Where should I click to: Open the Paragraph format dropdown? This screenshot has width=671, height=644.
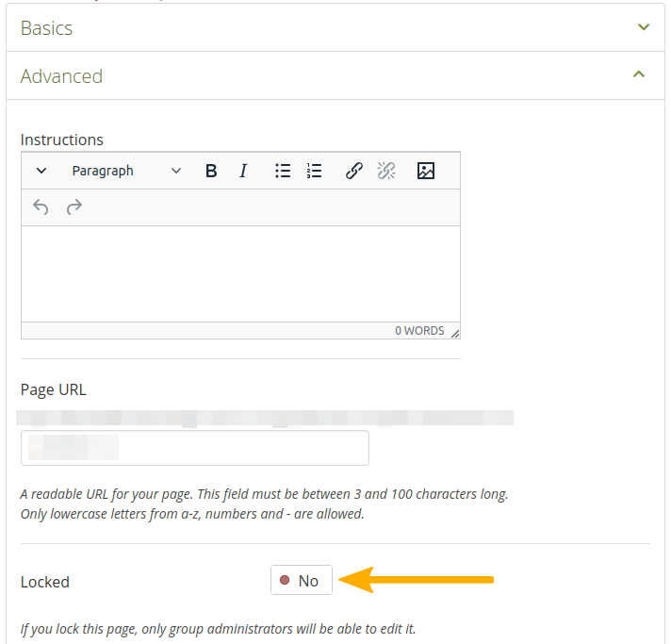[x=126, y=171]
